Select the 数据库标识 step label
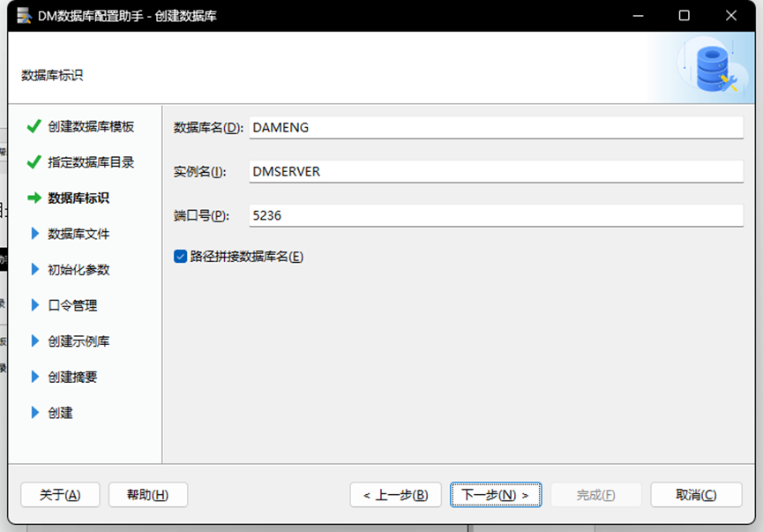The image size is (763, 532). pyautogui.click(x=79, y=199)
